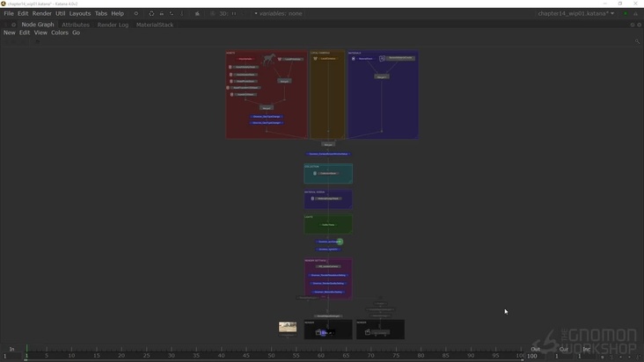The image size is (644, 362).
Task: Select the LocalCamera node in yellow group
Action: (x=328, y=59)
